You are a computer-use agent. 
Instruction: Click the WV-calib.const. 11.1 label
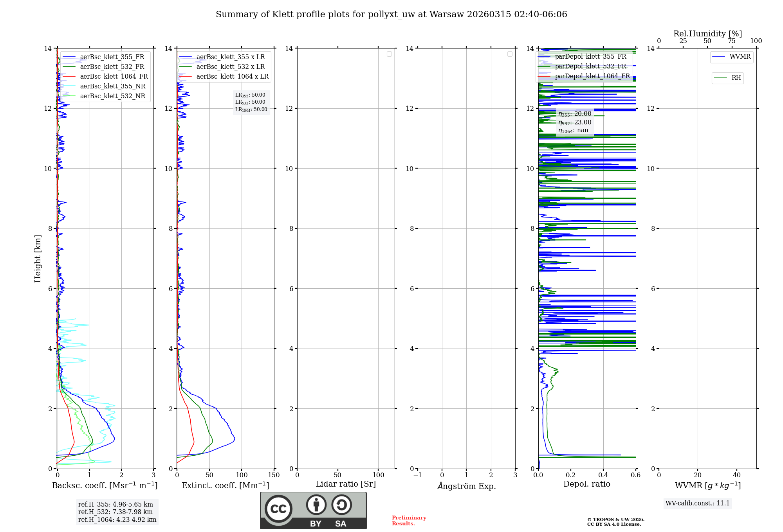[x=698, y=503]
